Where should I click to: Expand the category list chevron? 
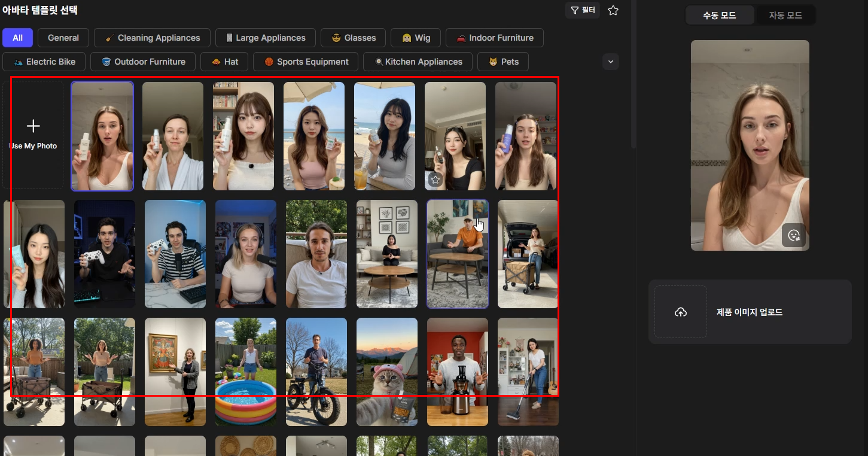(611, 62)
